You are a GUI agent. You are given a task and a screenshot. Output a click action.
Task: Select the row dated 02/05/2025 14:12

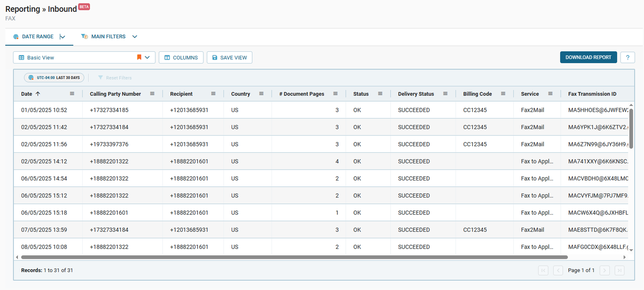coord(321,161)
